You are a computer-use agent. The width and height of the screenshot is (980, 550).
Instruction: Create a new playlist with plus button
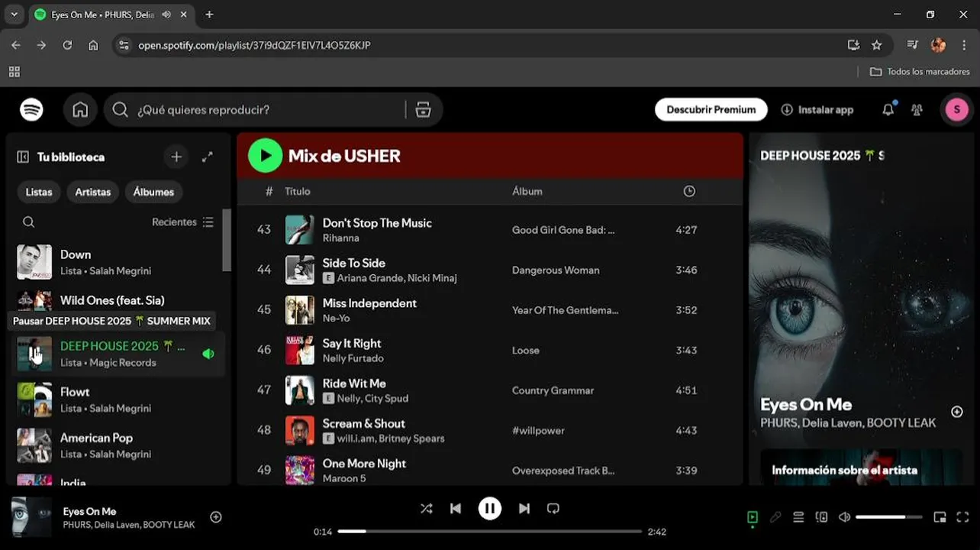pyautogui.click(x=176, y=157)
